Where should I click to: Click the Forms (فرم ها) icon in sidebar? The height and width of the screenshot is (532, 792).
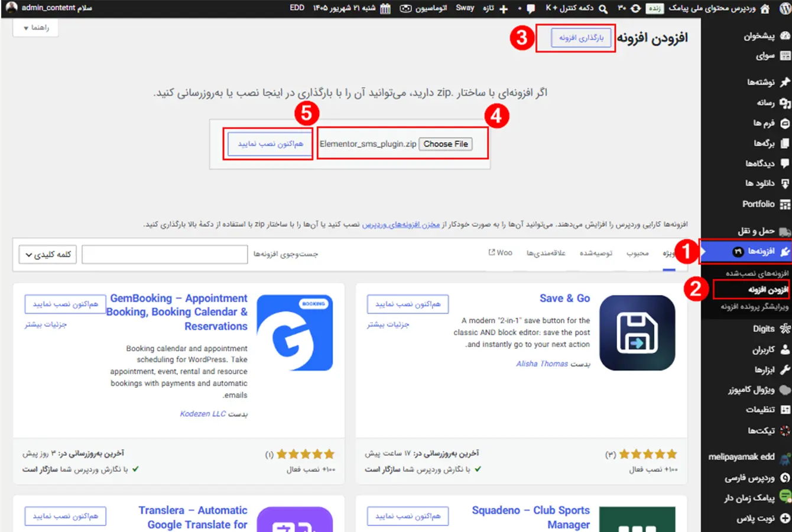click(785, 123)
